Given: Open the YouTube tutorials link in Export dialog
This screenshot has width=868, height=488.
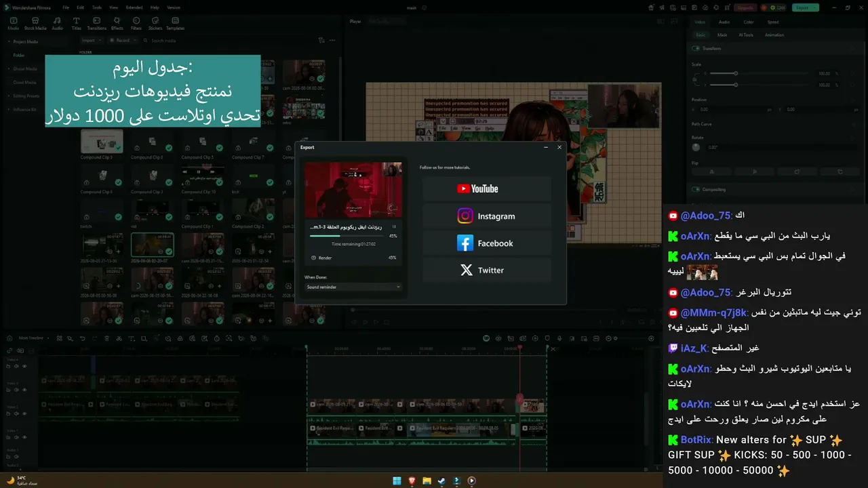Looking at the screenshot, I should (x=486, y=189).
